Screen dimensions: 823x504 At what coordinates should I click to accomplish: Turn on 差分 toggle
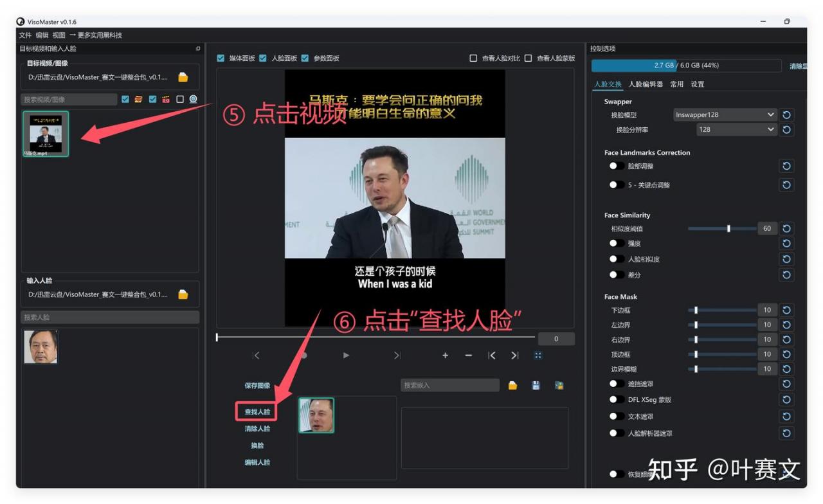[x=617, y=274]
